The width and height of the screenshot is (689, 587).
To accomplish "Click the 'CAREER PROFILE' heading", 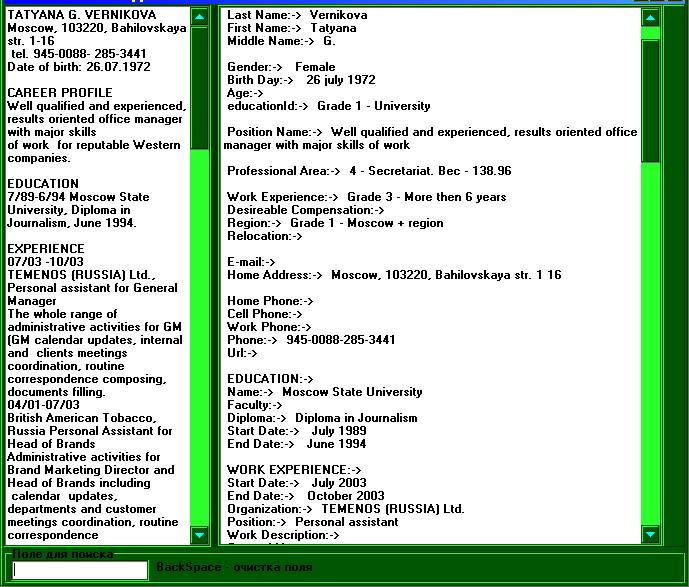I will [60, 93].
